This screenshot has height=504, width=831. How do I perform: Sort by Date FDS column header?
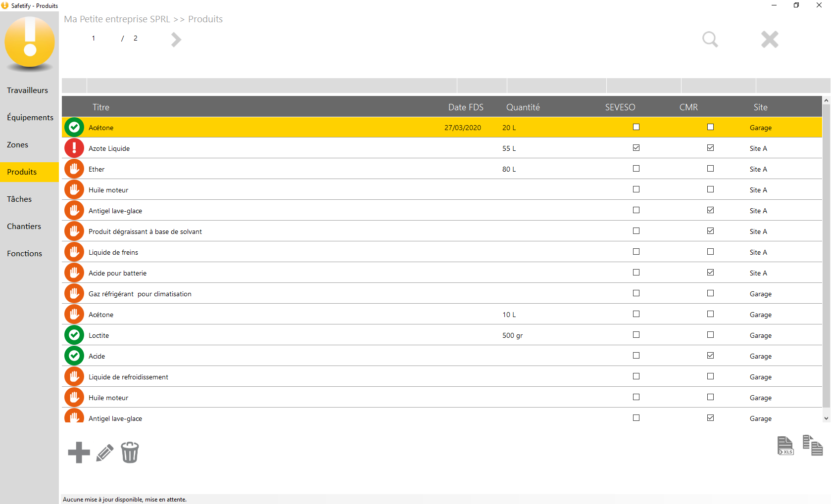coord(466,107)
